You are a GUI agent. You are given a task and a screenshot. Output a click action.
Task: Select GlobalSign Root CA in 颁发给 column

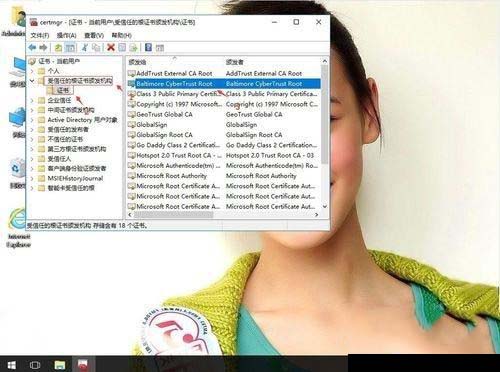point(164,135)
